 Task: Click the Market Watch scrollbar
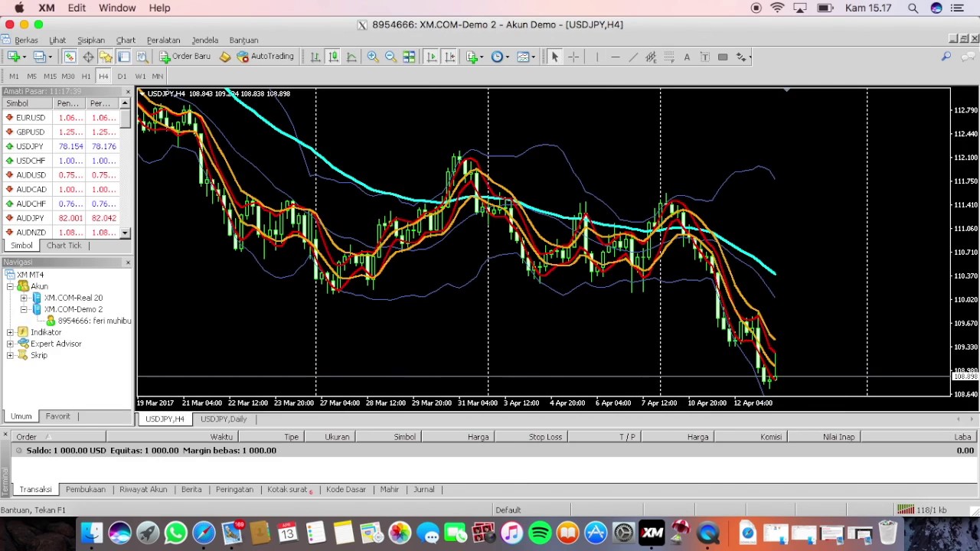(x=125, y=119)
